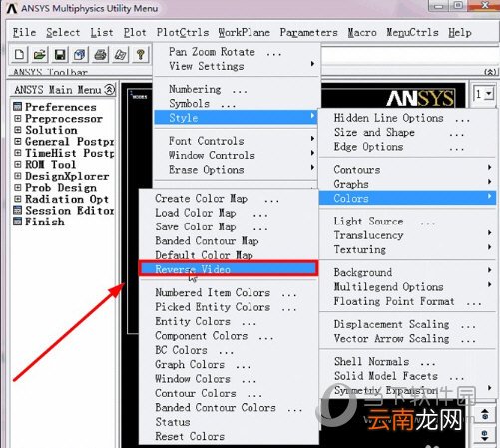
Task: Expand the Solution tree node
Action: [18, 130]
